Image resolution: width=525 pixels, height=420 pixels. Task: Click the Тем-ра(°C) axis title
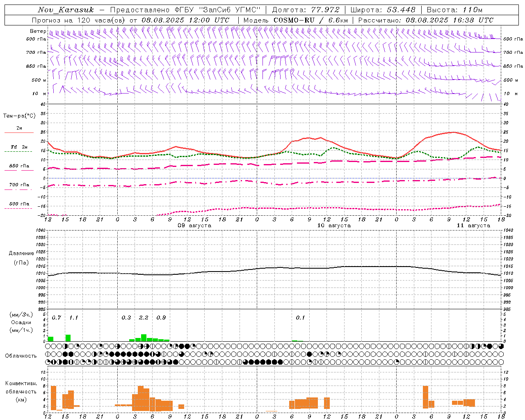coord(19,116)
